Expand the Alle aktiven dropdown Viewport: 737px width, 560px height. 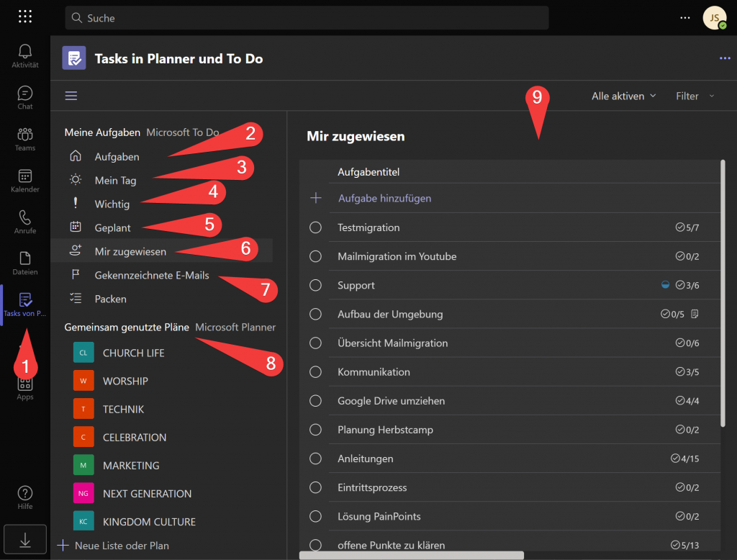623,96
